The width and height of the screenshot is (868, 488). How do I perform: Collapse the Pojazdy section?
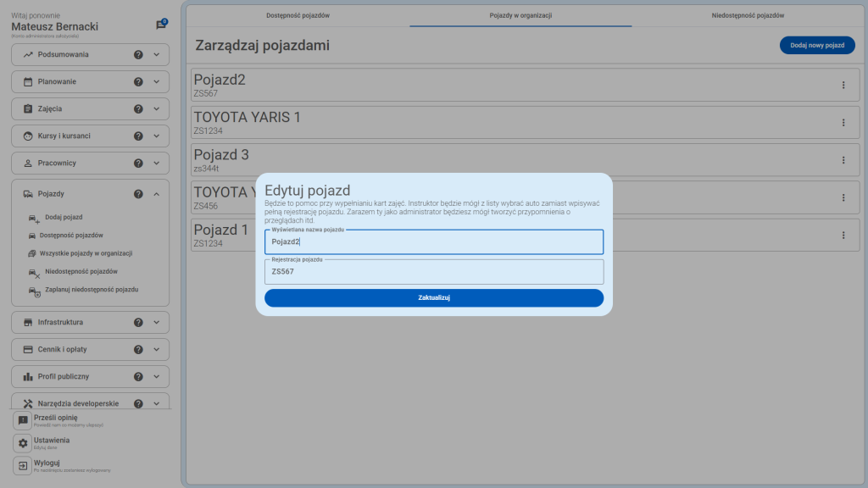[157, 194]
